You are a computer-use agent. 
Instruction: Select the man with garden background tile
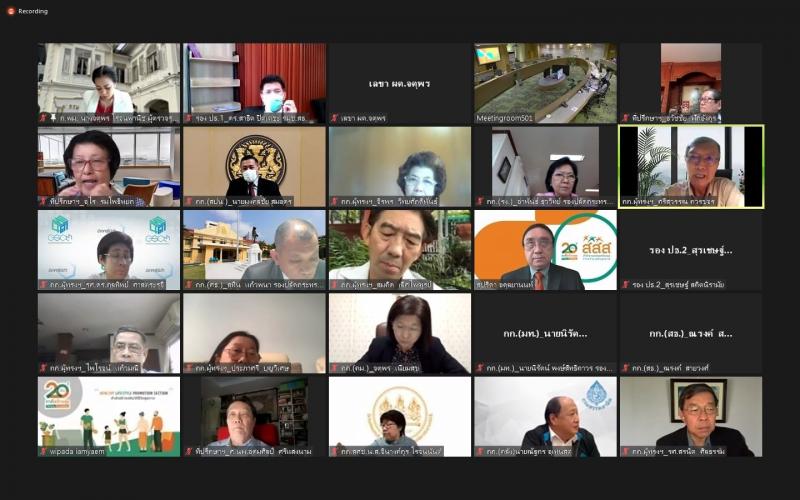(x=400, y=250)
